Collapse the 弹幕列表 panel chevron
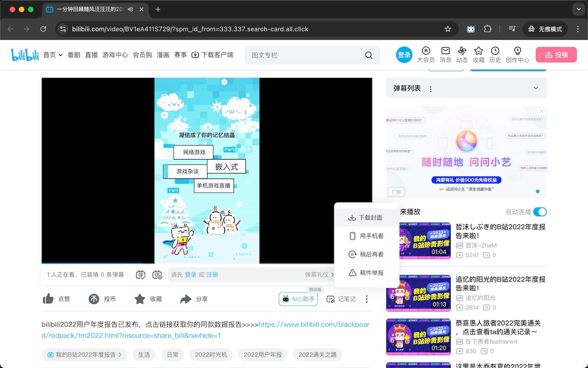 point(536,88)
